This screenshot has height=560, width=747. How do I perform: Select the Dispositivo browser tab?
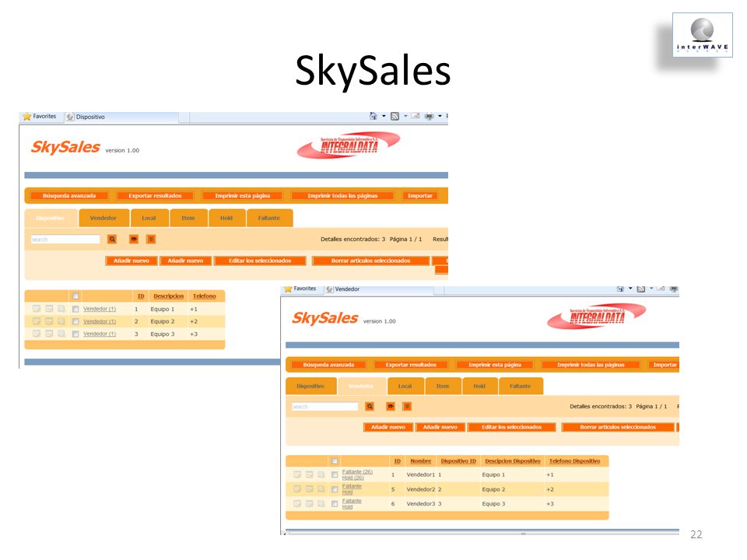coord(121,117)
